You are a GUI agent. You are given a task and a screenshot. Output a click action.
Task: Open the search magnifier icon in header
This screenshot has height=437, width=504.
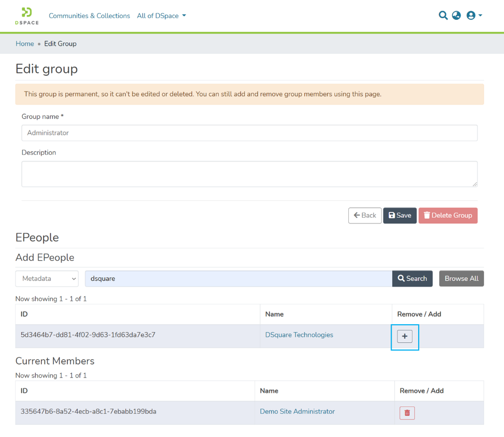coord(443,16)
